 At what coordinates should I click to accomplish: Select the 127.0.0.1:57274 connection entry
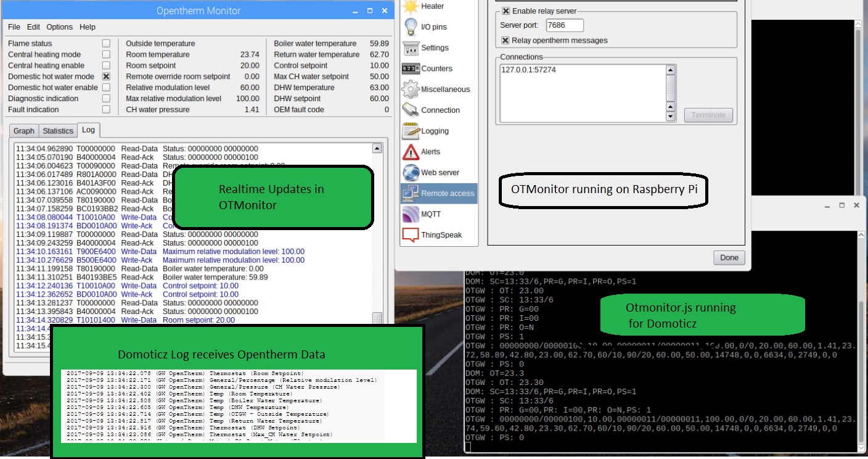(529, 70)
